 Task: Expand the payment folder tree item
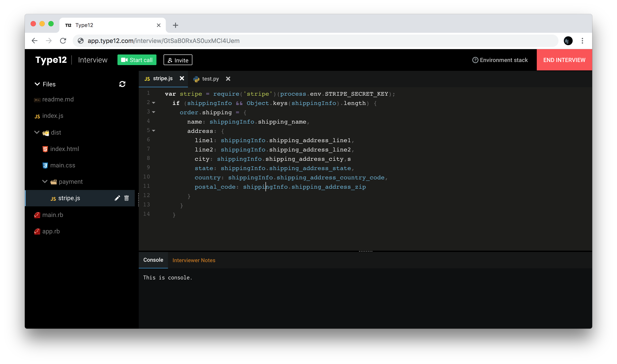[x=45, y=182]
